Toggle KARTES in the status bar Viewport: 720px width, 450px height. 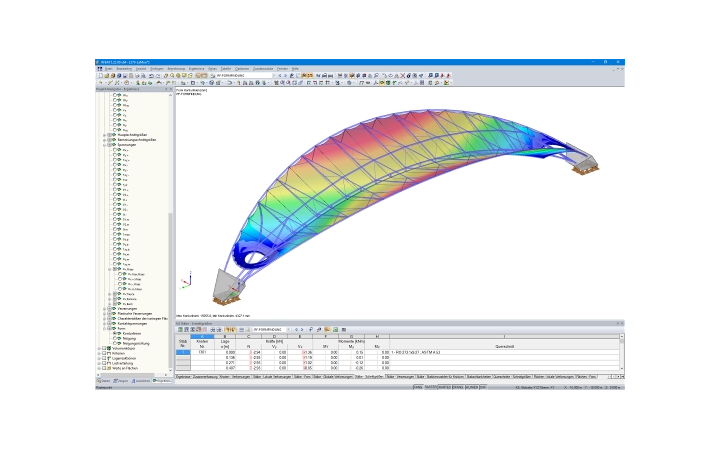pyautogui.click(x=444, y=387)
